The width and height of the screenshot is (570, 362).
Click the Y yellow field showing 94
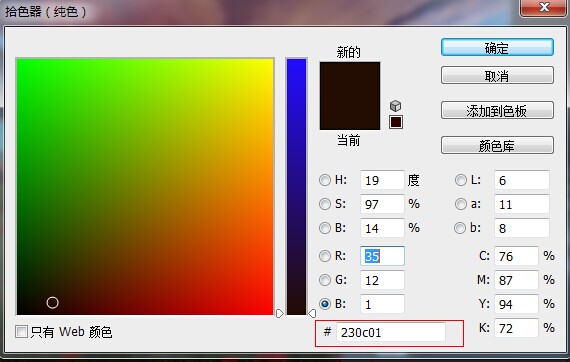[x=516, y=304]
